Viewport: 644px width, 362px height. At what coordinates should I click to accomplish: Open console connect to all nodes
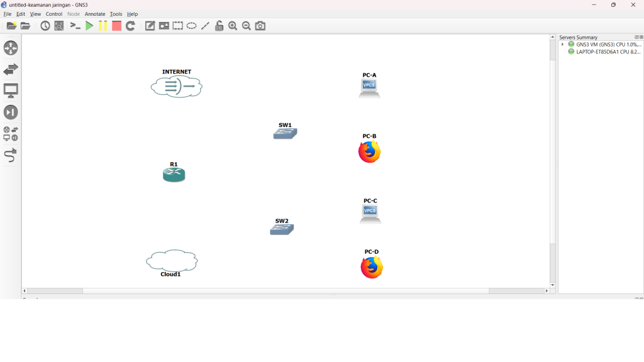coord(75,26)
